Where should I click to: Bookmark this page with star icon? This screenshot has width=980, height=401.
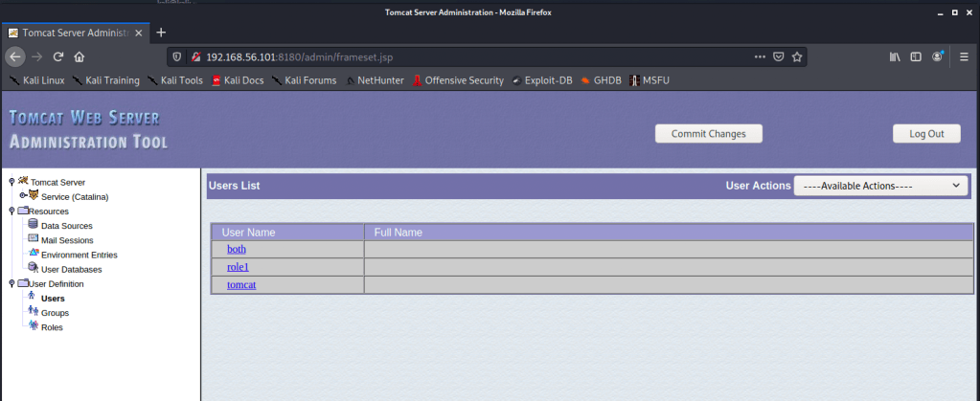click(797, 56)
